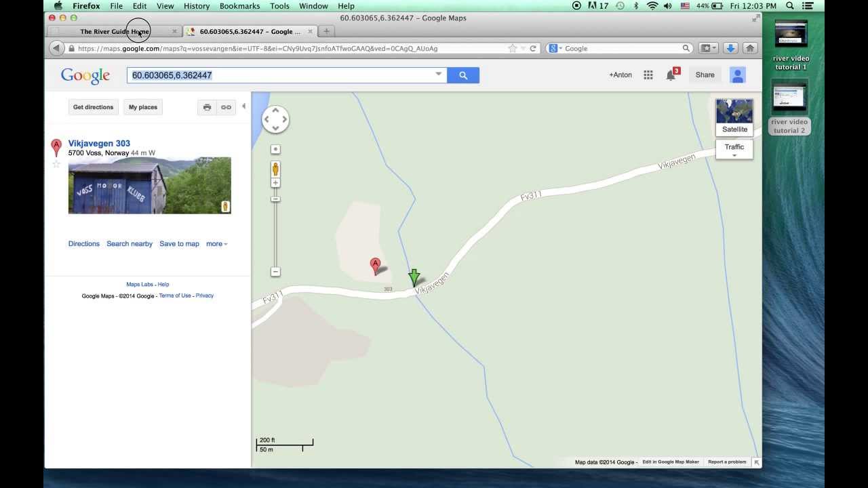The image size is (868, 488).
Task: Click the green arrow marker on the map
Action: [414, 277]
